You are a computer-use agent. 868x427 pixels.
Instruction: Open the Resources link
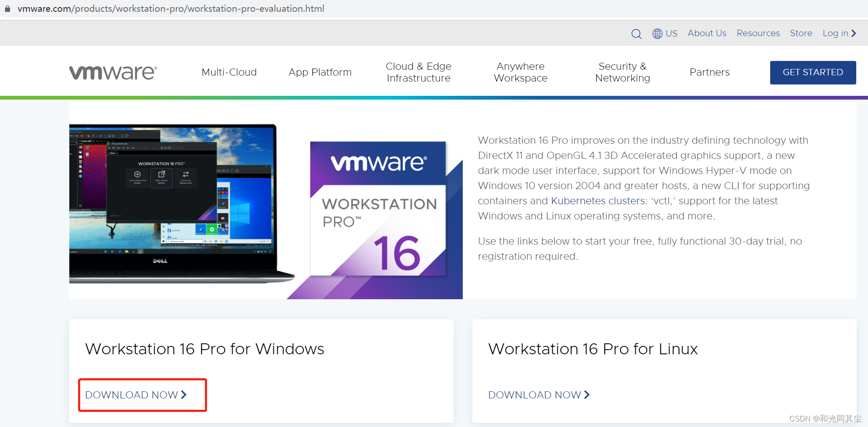[x=758, y=33]
